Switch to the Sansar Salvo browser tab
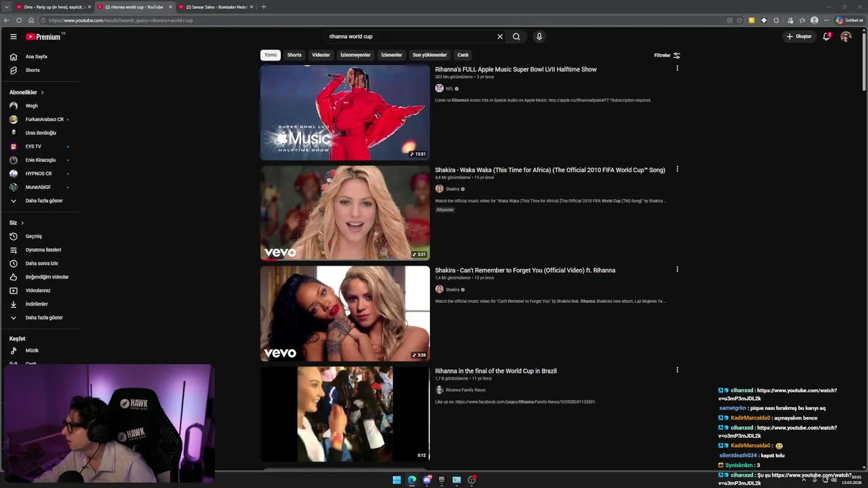Viewport: 868px width, 488px height. click(x=213, y=7)
